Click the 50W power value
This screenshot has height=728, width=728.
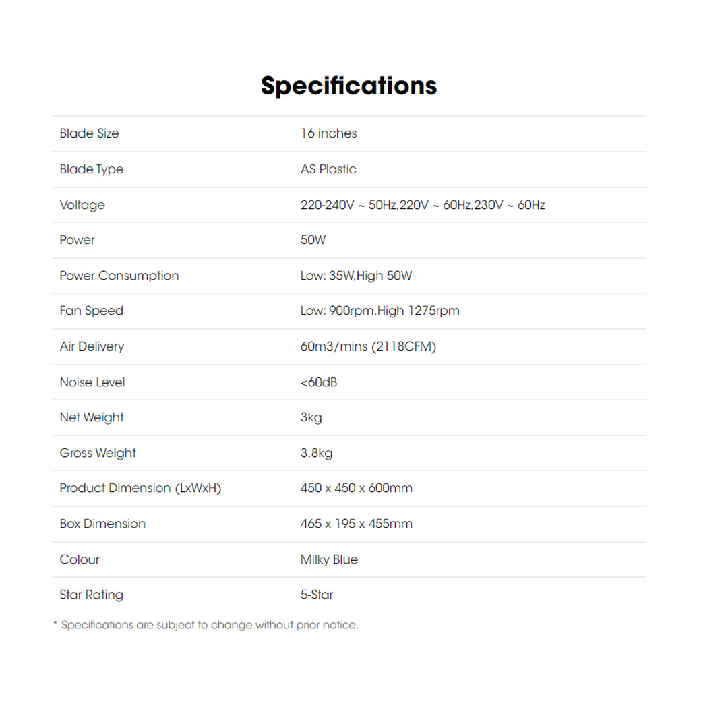pyautogui.click(x=313, y=240)
